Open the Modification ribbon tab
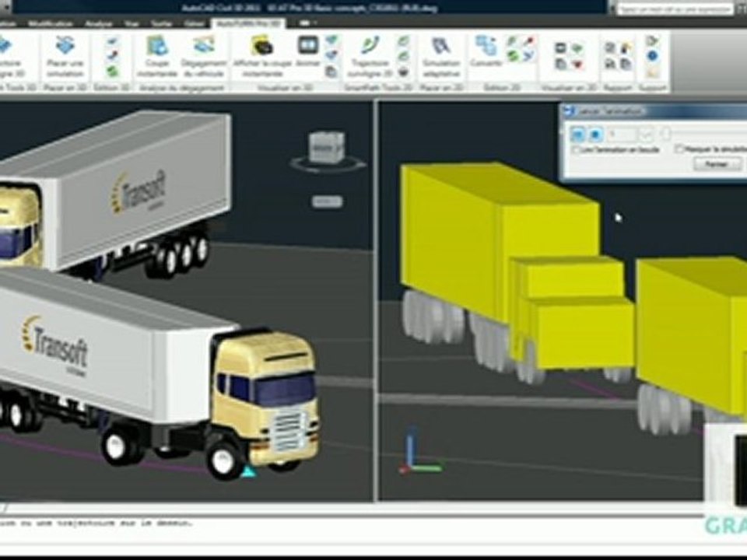Viewport: 747px width, 560px height. pyautogui.click(x=50, y=23)
